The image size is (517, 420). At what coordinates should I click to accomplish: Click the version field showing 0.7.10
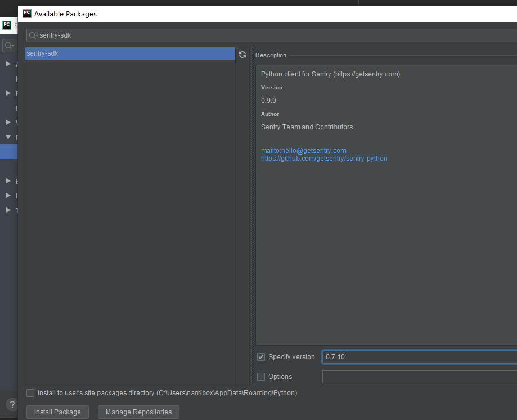pyautogui.click(x=420, y=357)
